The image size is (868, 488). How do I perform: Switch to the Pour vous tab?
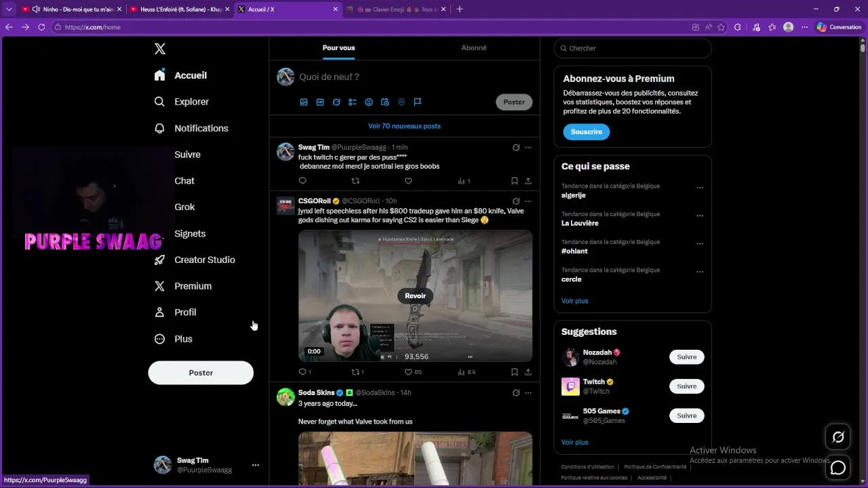pos(338,48)
